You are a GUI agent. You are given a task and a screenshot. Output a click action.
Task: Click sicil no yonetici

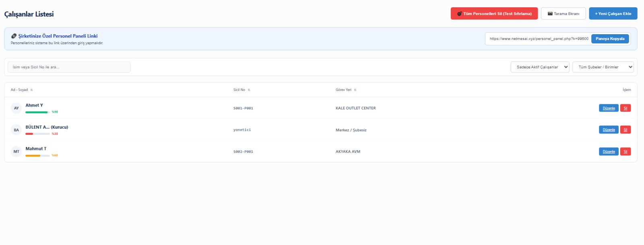(242, 130)
